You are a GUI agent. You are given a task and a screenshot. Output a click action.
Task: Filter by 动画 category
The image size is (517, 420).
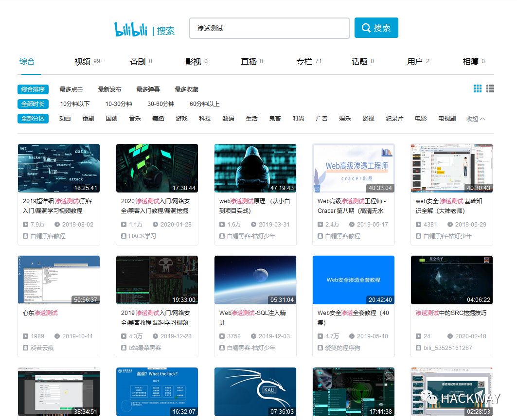coord(65,118)
